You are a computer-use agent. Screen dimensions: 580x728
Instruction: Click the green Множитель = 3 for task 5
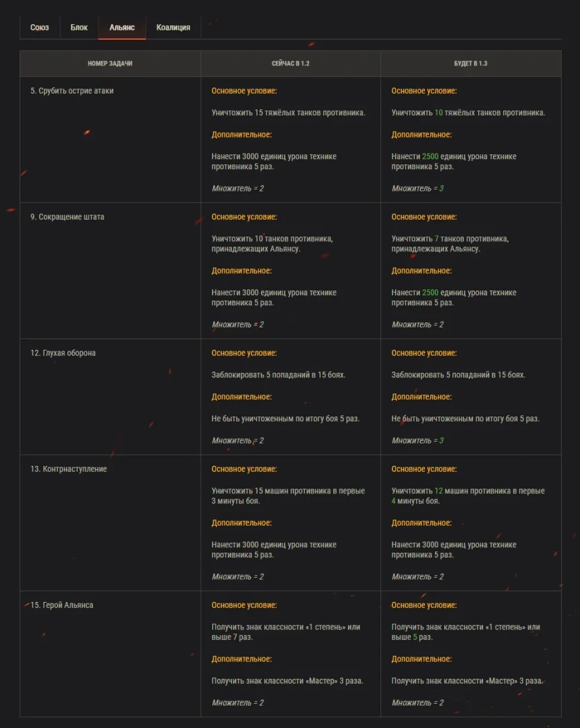[x=418, y=189]
